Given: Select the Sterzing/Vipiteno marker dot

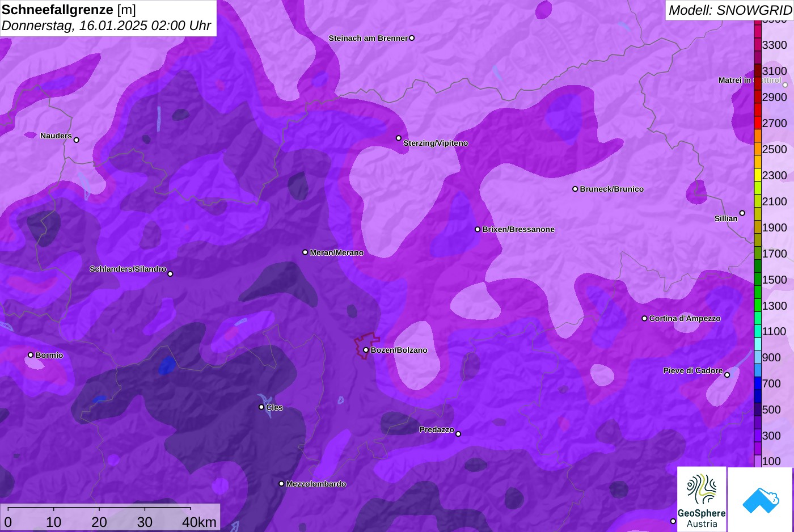Looking at the screenshot, I should coord(399,138).
